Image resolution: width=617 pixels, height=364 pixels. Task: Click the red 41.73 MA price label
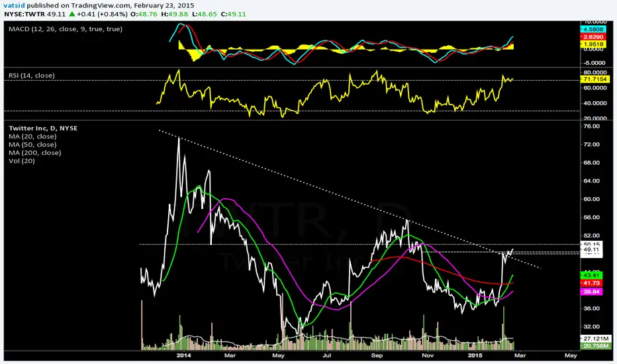pos(591,283)
